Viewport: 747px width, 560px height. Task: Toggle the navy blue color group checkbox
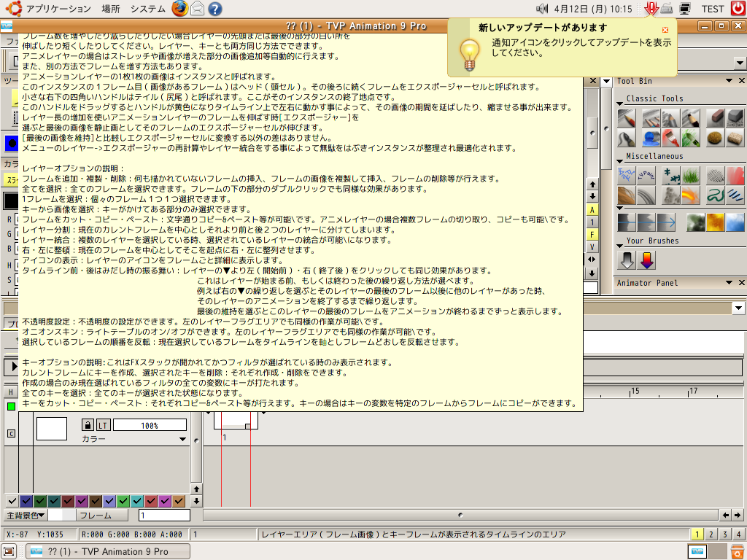(26, 500)
